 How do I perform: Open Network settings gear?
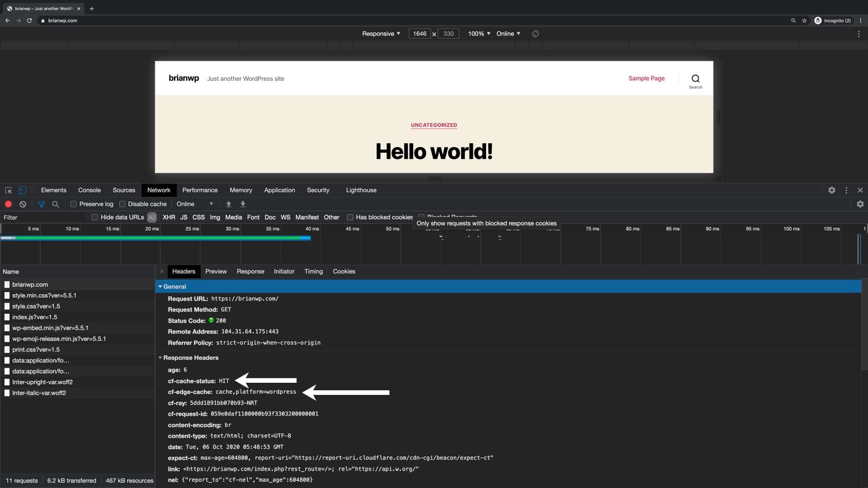(860, 204)
